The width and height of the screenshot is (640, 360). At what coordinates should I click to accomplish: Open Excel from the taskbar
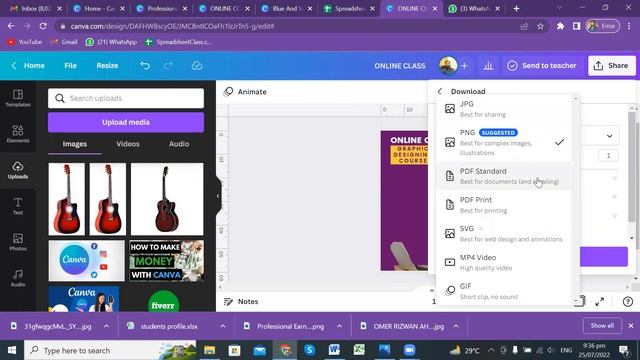tap(359, 350)
